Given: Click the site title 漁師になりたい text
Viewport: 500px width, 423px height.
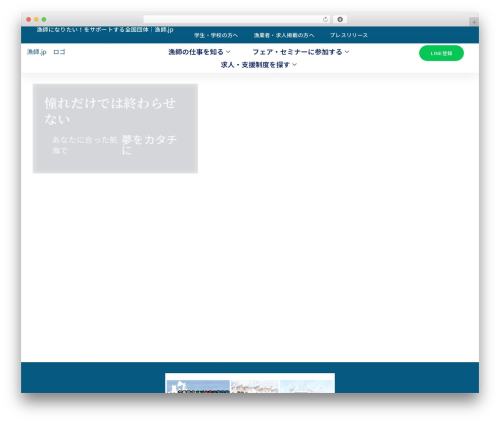Looking at the screenshot, I should [105, 30].
